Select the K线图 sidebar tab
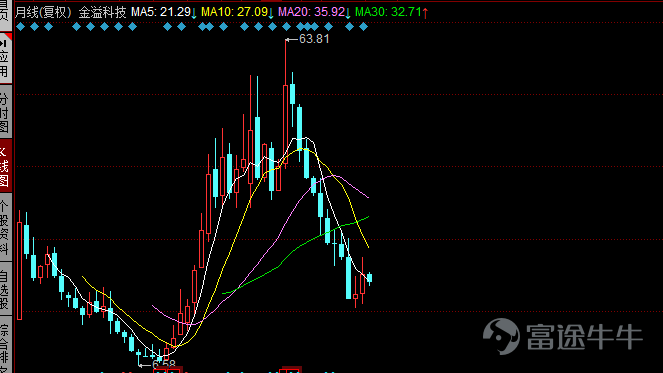The image size is (663, 373). click(x=5, y=166)
